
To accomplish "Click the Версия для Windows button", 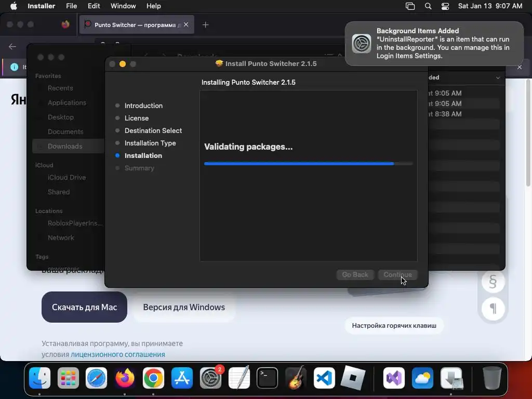I will coord(184,307).
